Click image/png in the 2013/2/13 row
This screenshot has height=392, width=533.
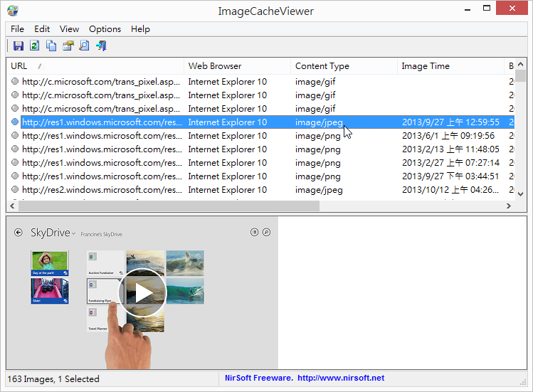coord(318,149)
